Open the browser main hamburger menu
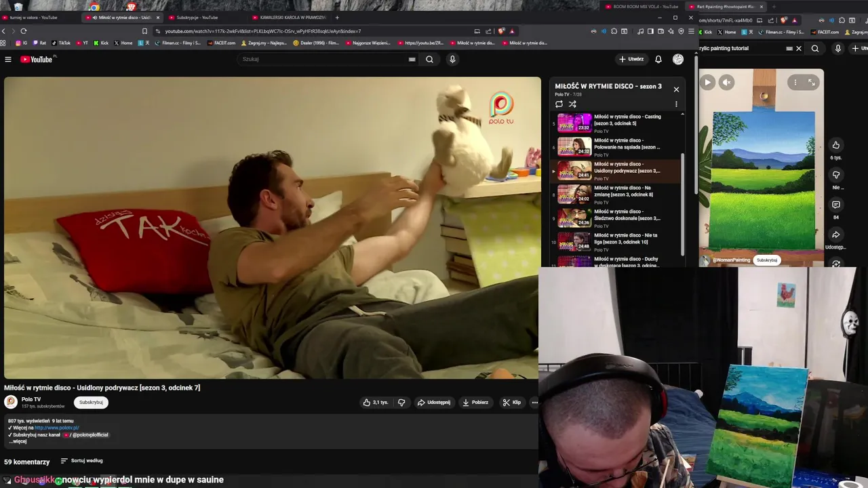The height and width of the screenshot is (488, 868). pyautogui.click(x=691, y=31)
